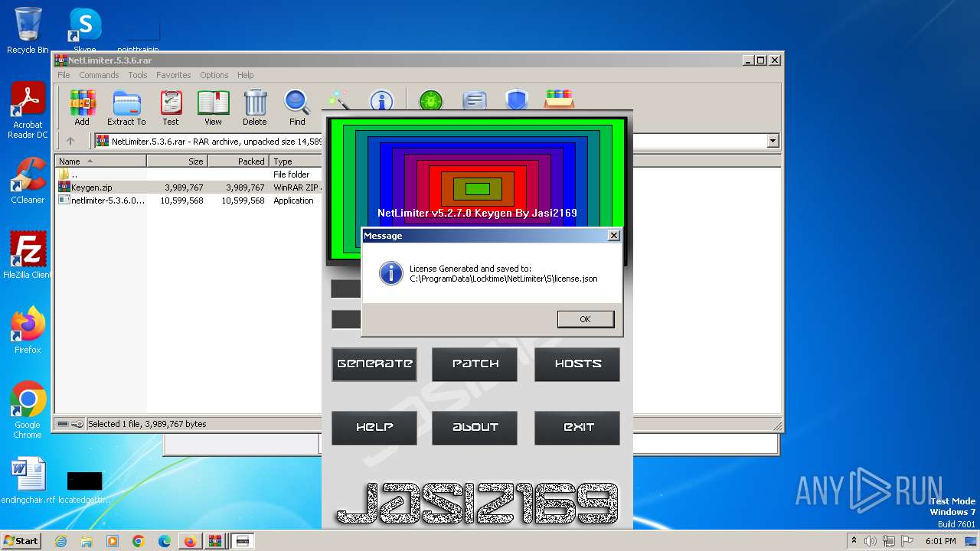Switch to Firefox on the taskbar
Screen dimensions: 980x551
tap(190, 541)
